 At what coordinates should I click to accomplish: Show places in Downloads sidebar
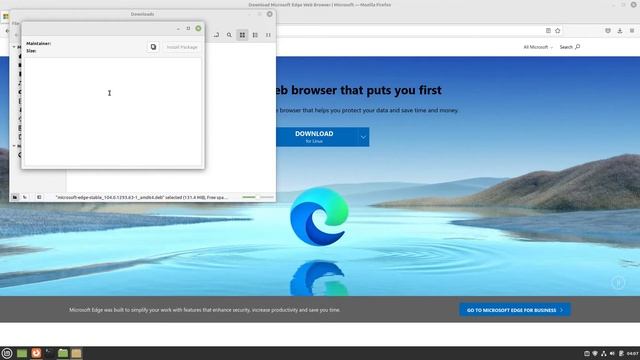coord(15,197)
